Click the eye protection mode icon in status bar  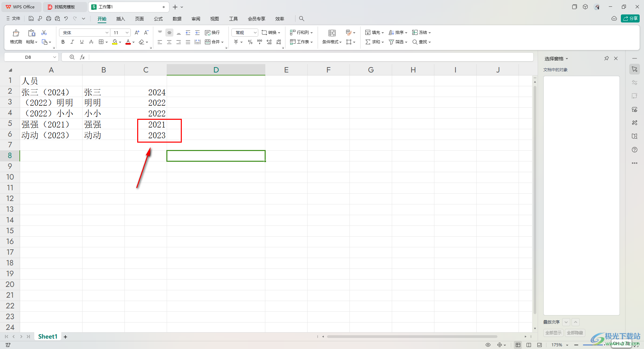(488, 345)
